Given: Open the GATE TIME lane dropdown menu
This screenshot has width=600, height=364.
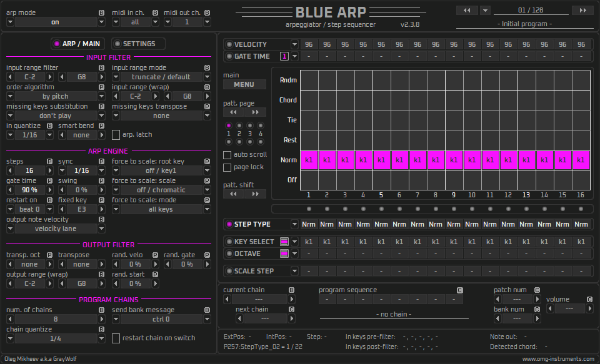Looking at the screenshot, I should 294,56.
